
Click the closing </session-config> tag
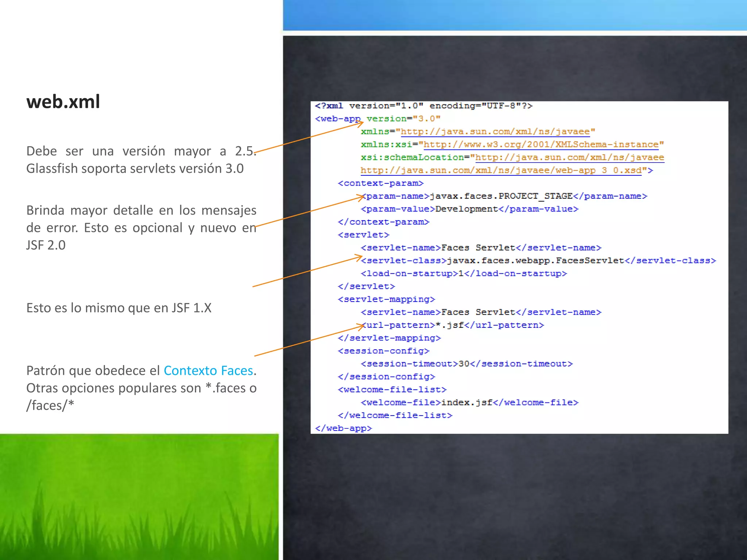(387, 377)
